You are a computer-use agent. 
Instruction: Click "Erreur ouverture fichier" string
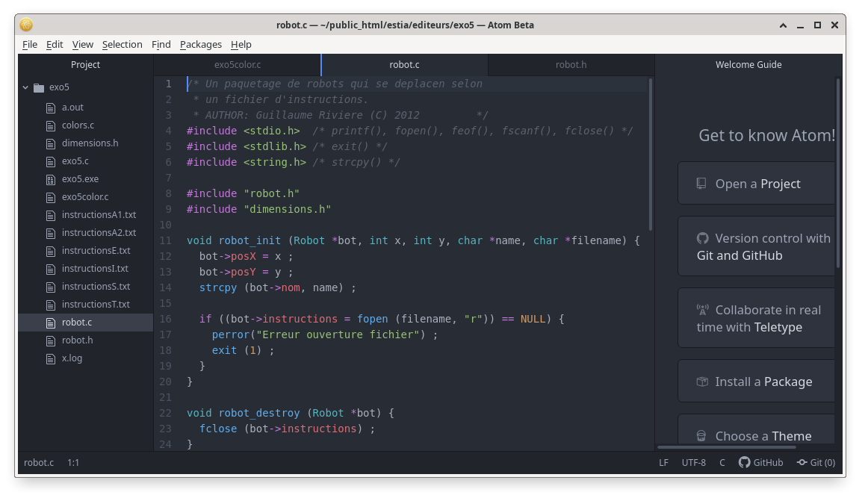pyautogui.click(x=338, y=334)
